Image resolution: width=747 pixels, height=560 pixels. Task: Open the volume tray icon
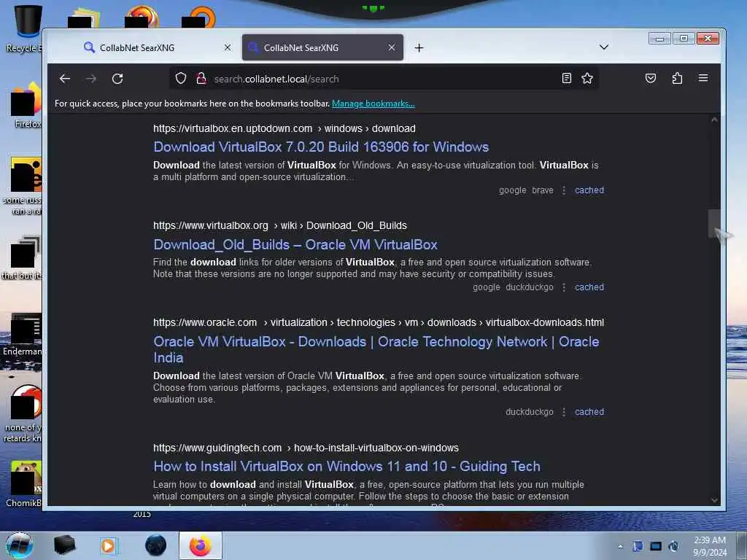click(673, 546)
